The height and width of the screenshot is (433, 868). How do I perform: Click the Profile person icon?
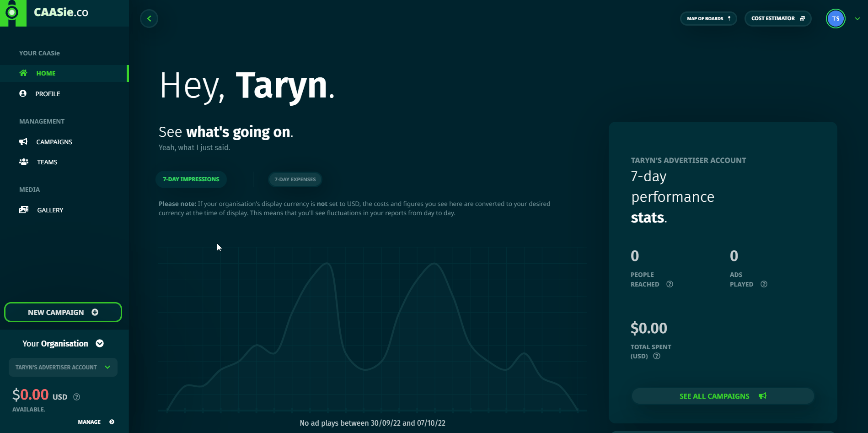(x=23, y=93)
